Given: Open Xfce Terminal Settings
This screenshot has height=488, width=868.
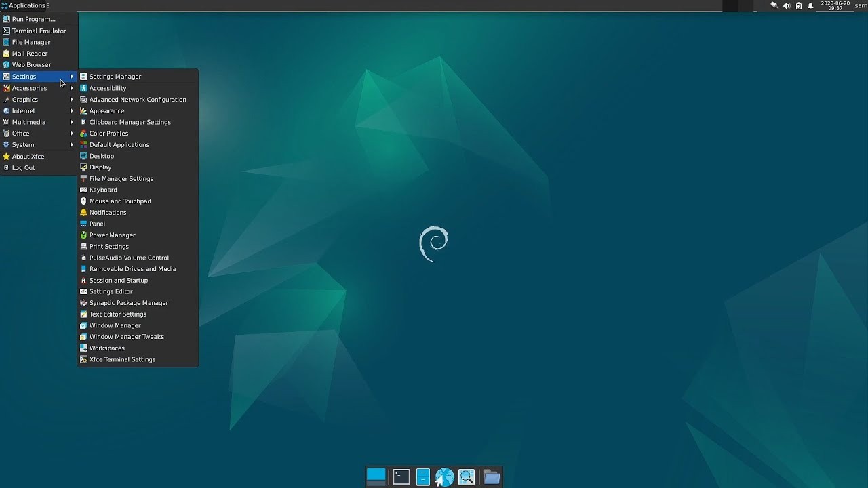Looking at the screenshot, I should pyautogui.click(x=138, y=359).
